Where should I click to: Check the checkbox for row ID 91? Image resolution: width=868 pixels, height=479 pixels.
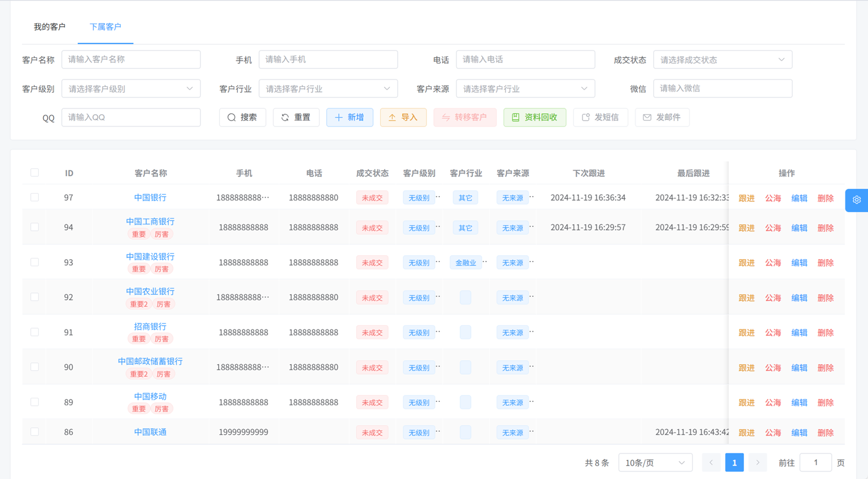click(x=35, y=332)
